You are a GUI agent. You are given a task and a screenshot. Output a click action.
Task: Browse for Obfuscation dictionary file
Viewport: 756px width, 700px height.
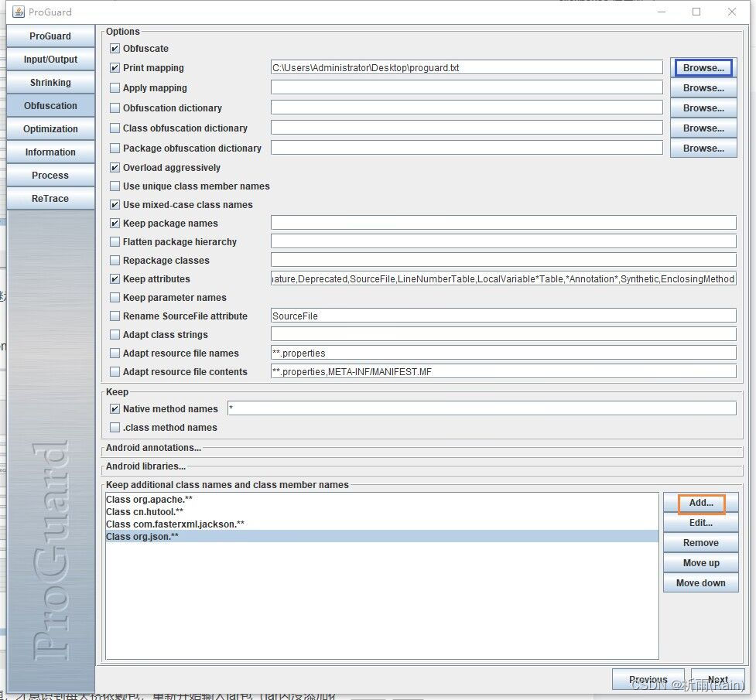pos(703,108)
